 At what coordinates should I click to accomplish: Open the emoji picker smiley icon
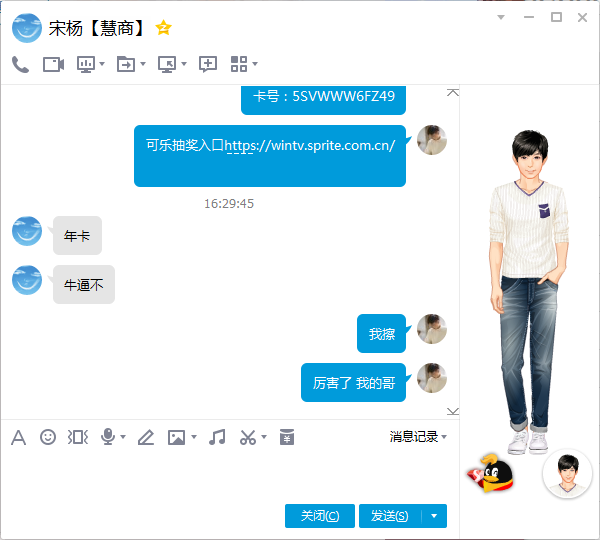click(48, 437)
